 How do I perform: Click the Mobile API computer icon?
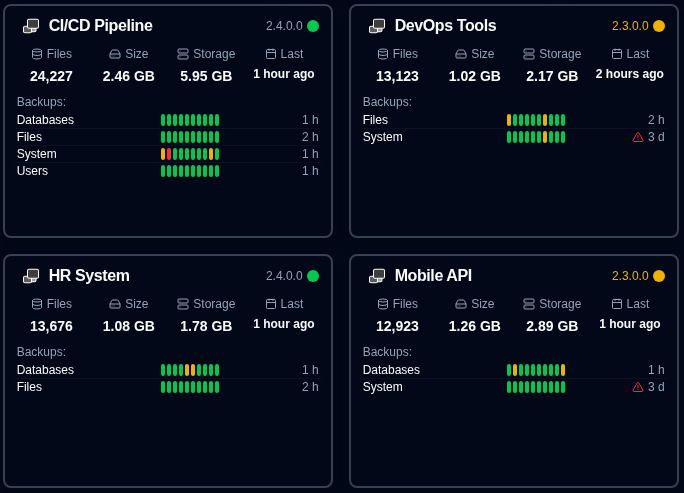pyautogui.click(x=377, y=276)
